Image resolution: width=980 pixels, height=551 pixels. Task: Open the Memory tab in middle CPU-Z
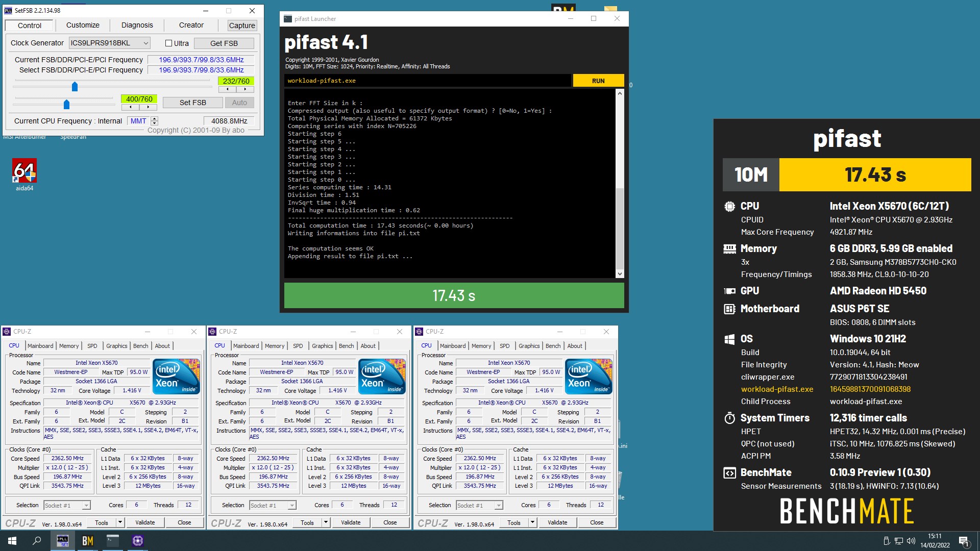(275, 346)
